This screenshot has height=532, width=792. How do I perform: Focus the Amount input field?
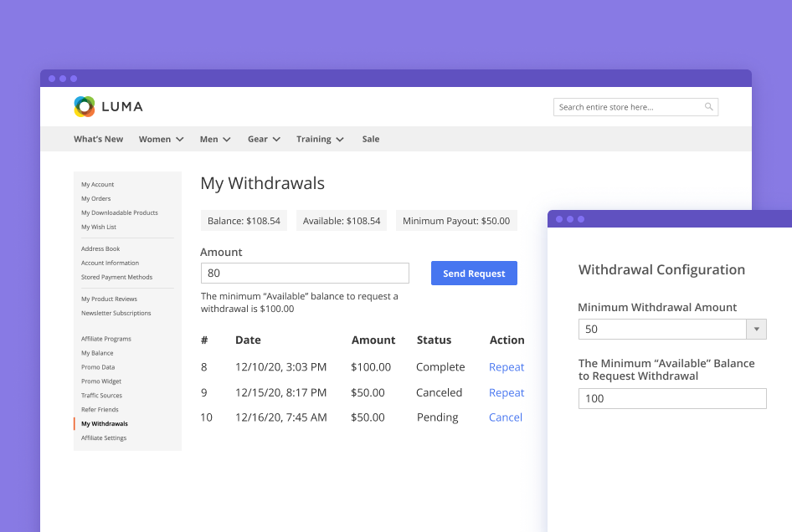click(305, 274)
